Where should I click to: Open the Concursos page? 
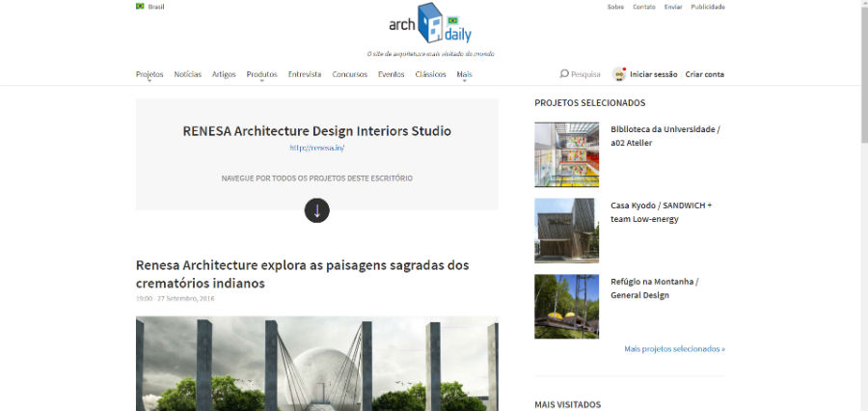pos(350,74)
